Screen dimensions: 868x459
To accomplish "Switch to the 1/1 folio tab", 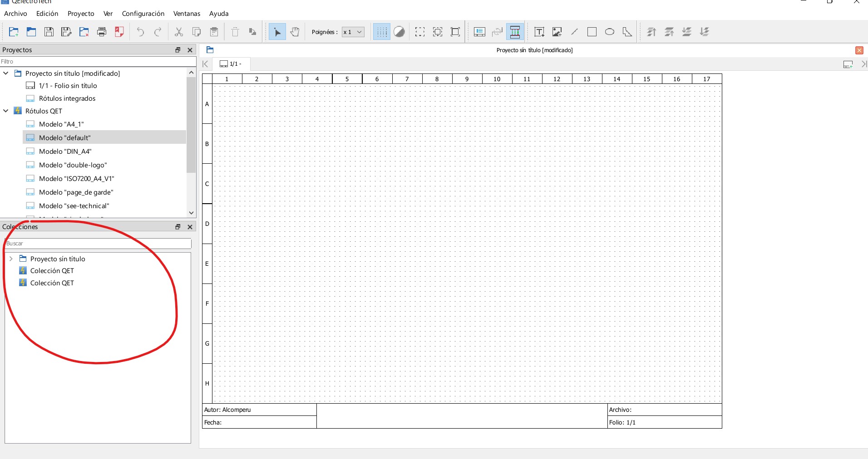I will [231, 64].
